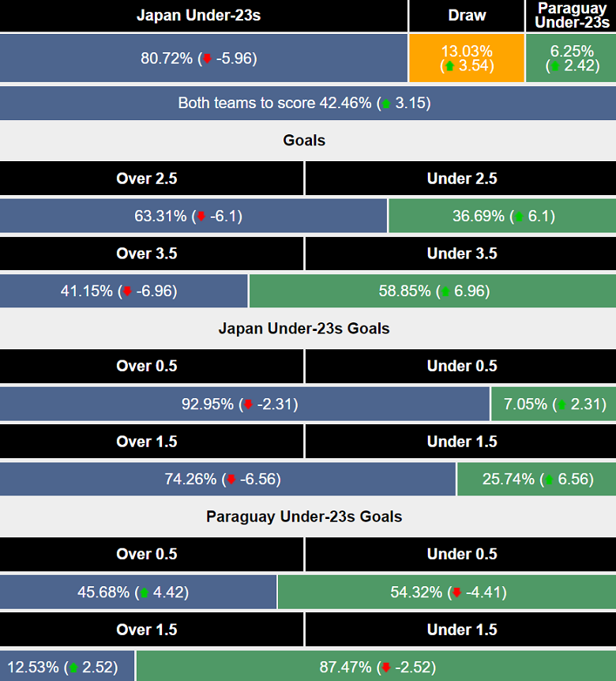Click the Goals section heading
This screenshot has width=616, height=681.
tap(304, 141)
